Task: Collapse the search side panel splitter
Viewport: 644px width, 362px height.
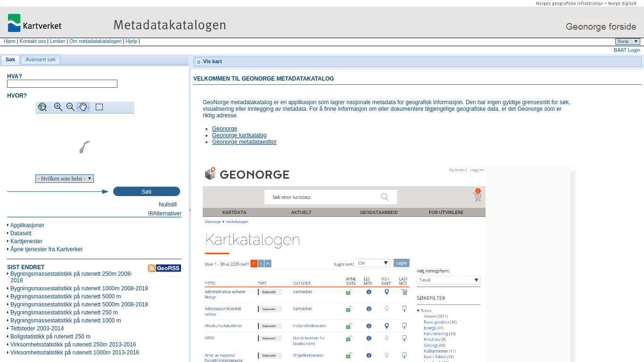Action: (190, 210)
